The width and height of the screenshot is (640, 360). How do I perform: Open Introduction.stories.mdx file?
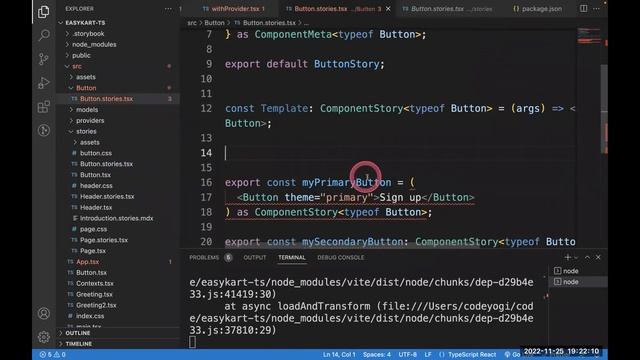[x=118, y=218]
